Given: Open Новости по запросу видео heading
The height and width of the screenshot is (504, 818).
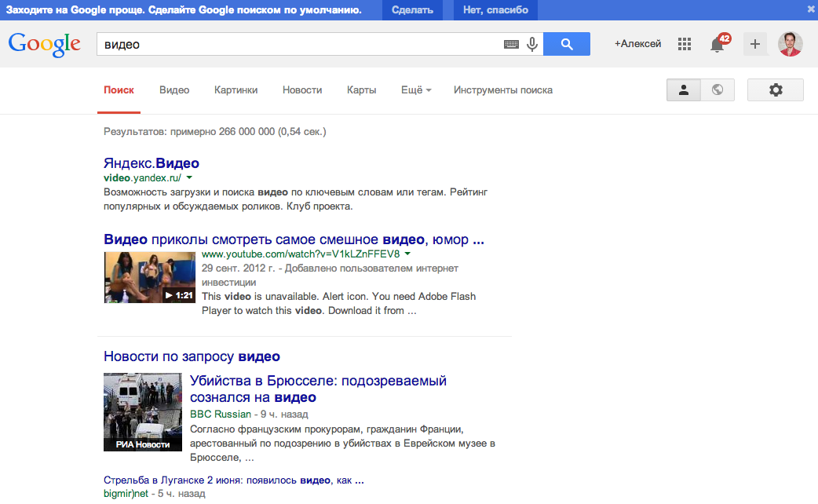Looking at the screenshot, I should pyautogui.click(x=192, y=356).
